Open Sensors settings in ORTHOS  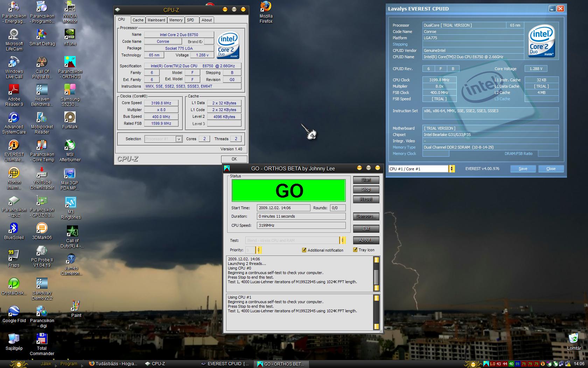pyautogui.click(x=366, y=216)
